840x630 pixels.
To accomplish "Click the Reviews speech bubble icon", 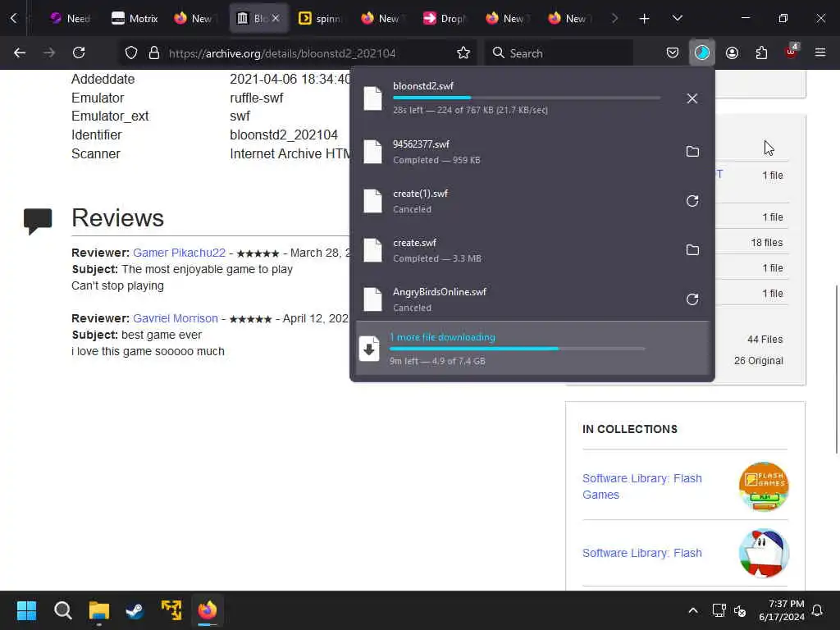I will 38,220.
